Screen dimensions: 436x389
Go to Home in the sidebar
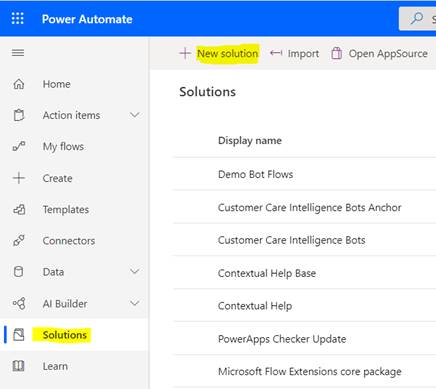56,84
